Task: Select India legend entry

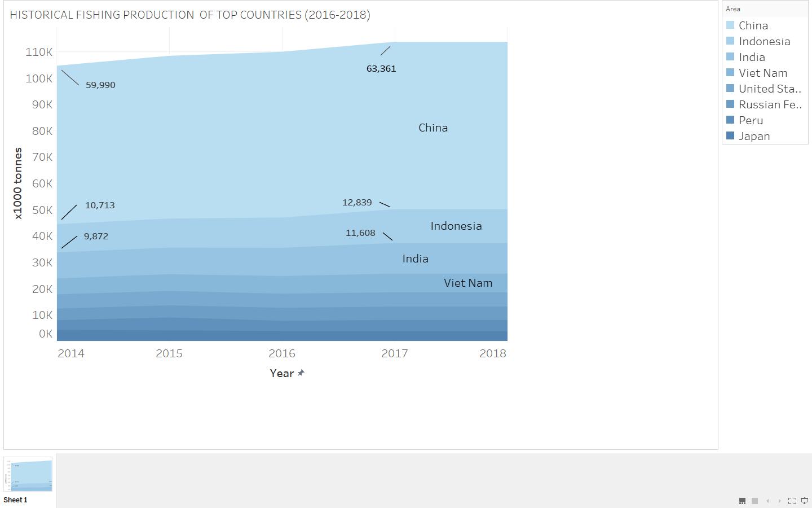Action: point(752,57)
